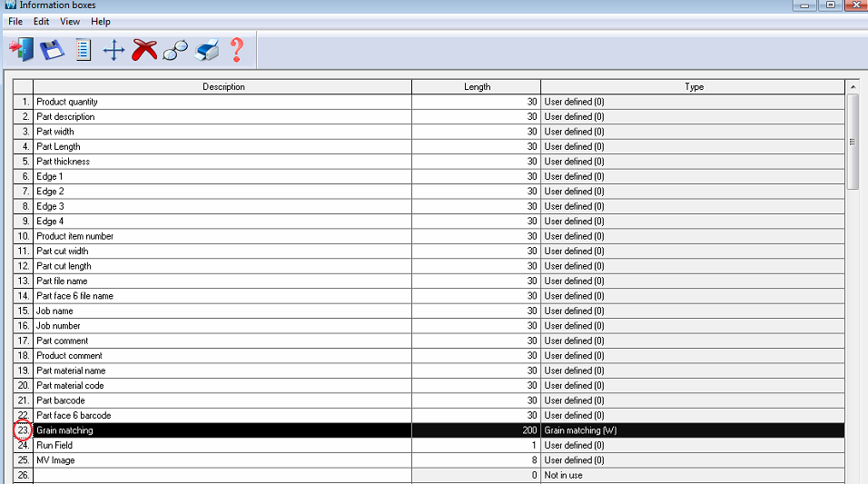Click the eyeglasses view icon
Screen dimensions: 868x484
175,50
